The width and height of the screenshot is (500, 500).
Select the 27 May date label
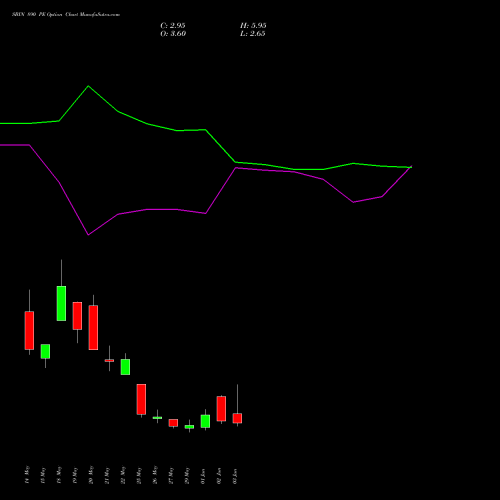[171, 474]
